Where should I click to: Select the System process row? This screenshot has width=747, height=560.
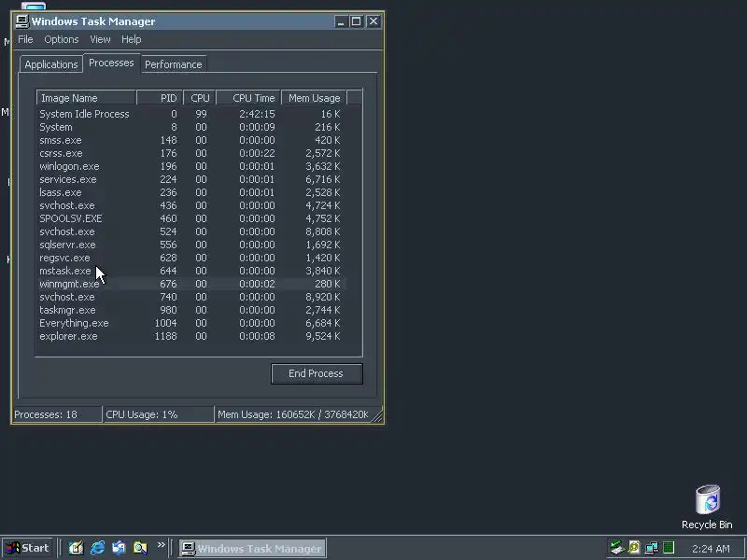[190, 127]
